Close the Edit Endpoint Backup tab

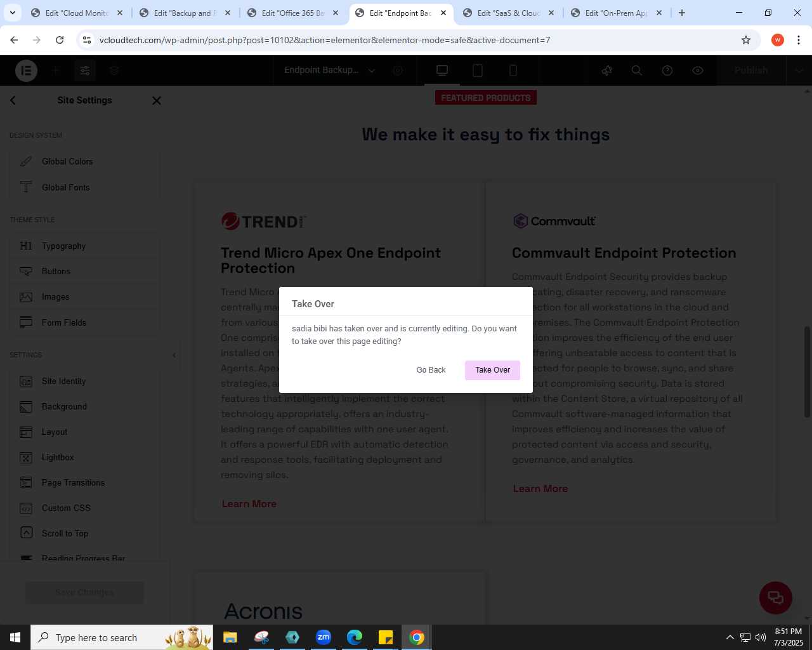(443, 13)
